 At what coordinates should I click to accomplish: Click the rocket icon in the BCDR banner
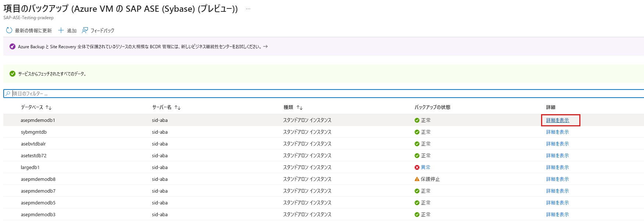point(12,46)
